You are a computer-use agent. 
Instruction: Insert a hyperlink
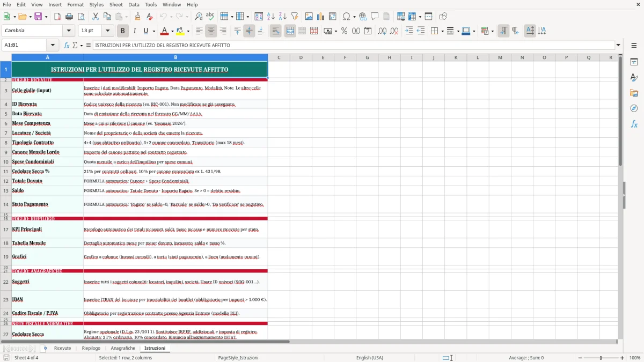tap(363, 17)
